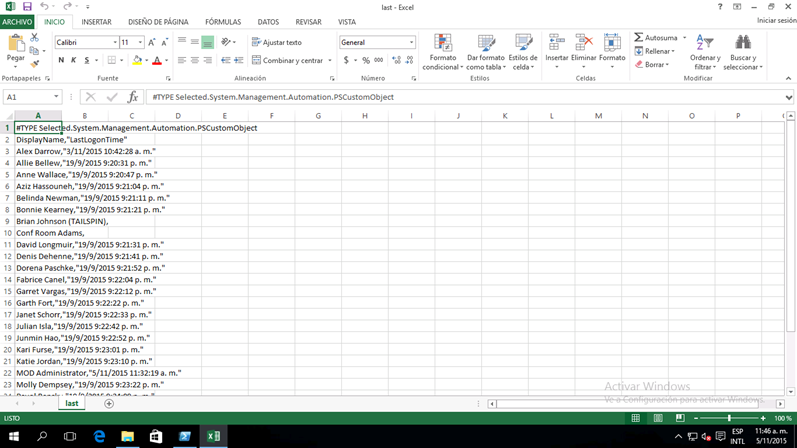This screenshot has width=797, height=448.
Task: Open Microsoft Edge from the taskbar
Action: [x=99, y=436]
